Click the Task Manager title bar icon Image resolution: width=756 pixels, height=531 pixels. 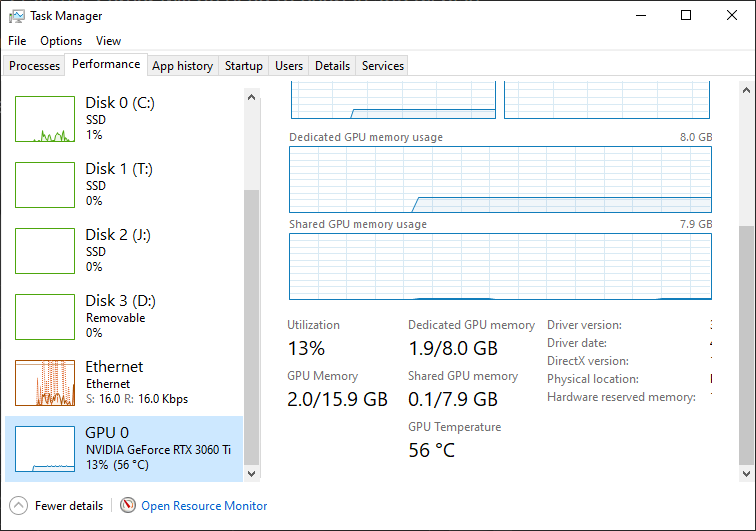(15, 16)
